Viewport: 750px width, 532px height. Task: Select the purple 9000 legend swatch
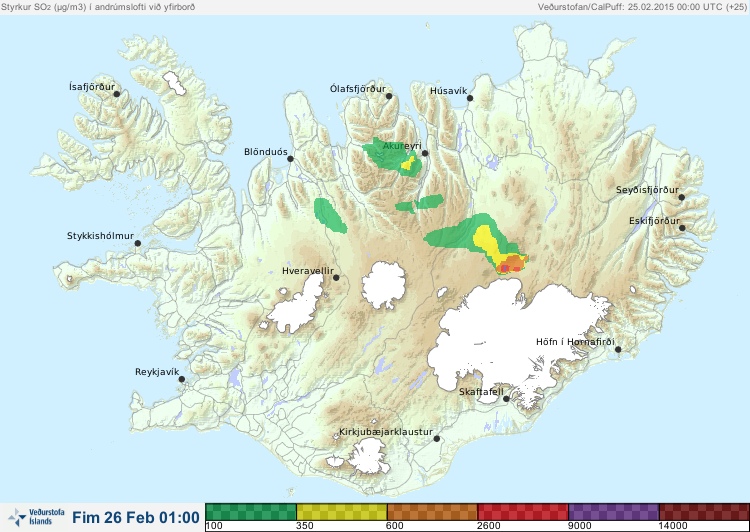(613, 511)
